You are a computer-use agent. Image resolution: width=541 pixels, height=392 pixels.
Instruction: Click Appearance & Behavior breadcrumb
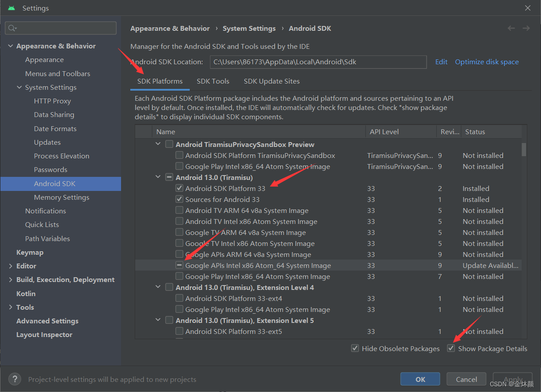click(x=170, y=29)
